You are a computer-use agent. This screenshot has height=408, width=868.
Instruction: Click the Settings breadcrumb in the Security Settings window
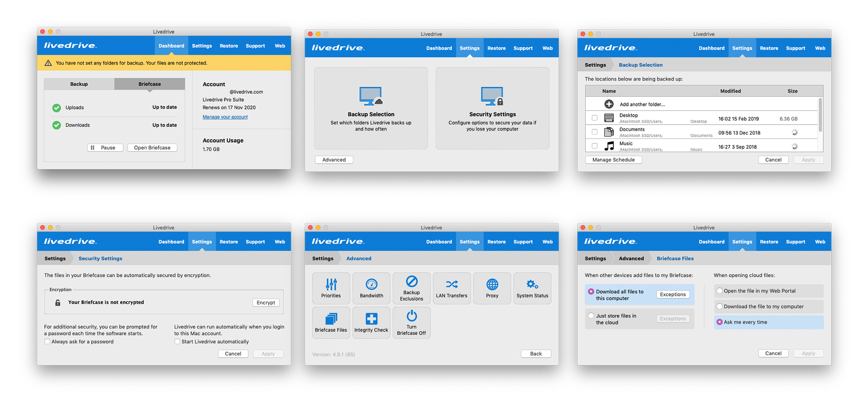55,259
